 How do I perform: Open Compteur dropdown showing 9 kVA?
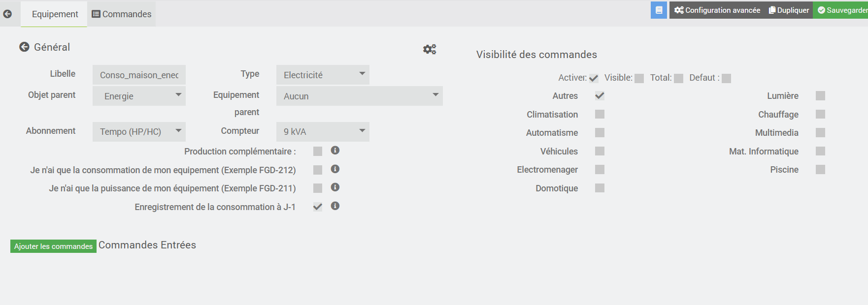(323, 132)
